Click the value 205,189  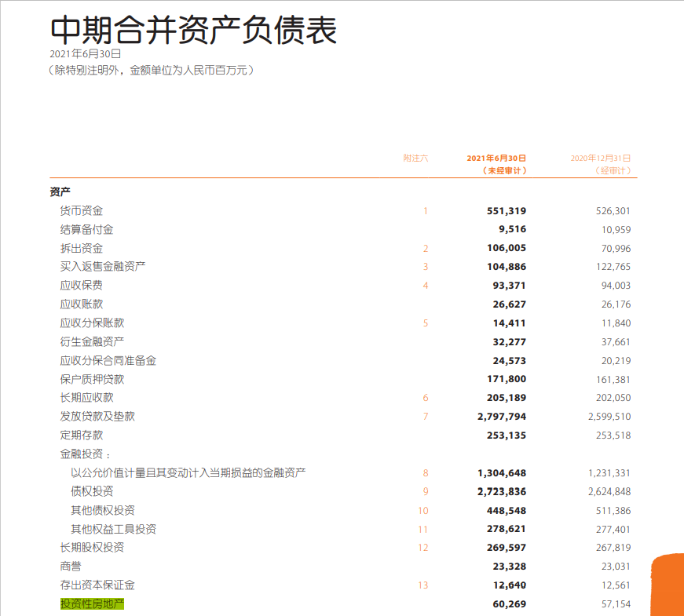(507, 398)
